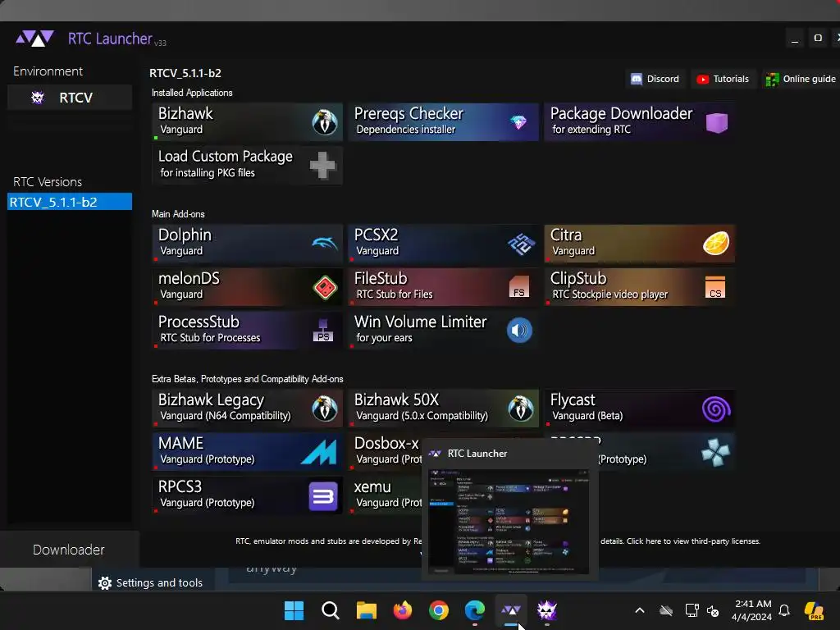Screen dimensions: 840x630
Task: Click the RTCV skull taskbar icon
Action: coord(547,610)
